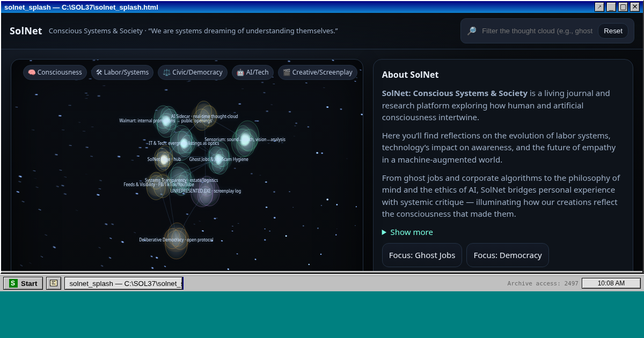This screenshot has width=644, height=338.
Task: Select the Deliberative Democracy node
Action: coord(176,240)
